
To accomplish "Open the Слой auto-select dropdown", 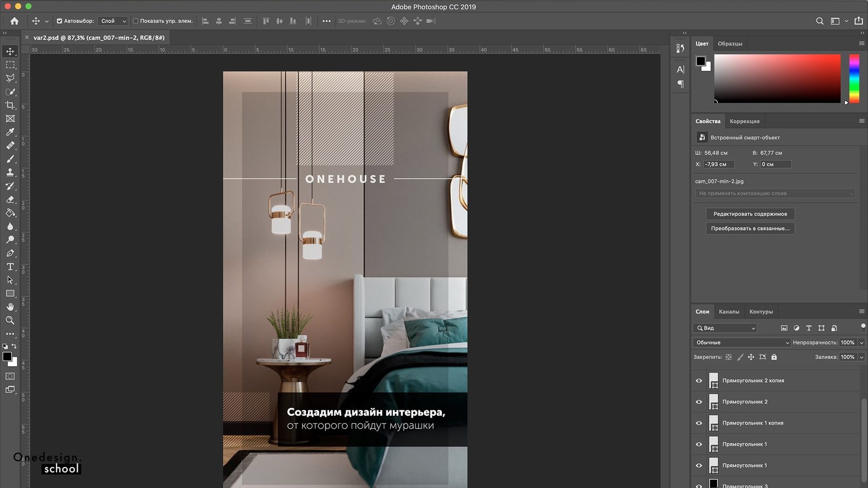I will pos(113,21).
